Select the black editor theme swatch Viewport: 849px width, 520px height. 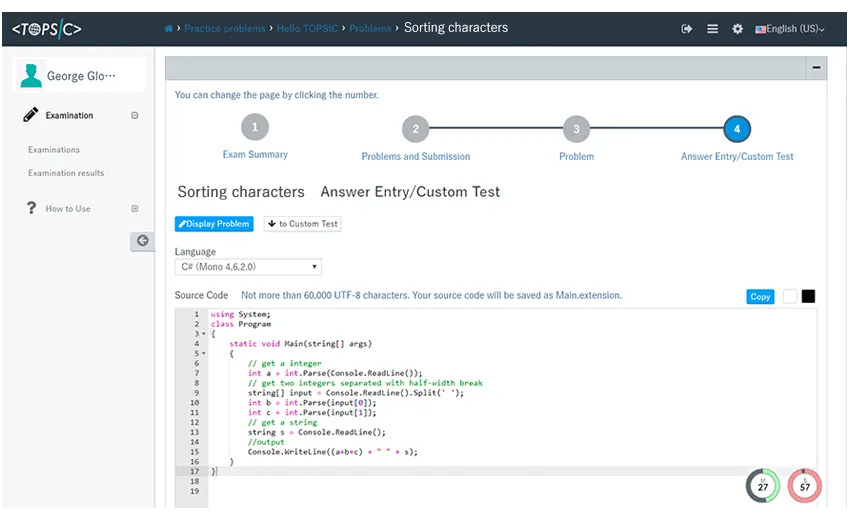pos(808,296)
